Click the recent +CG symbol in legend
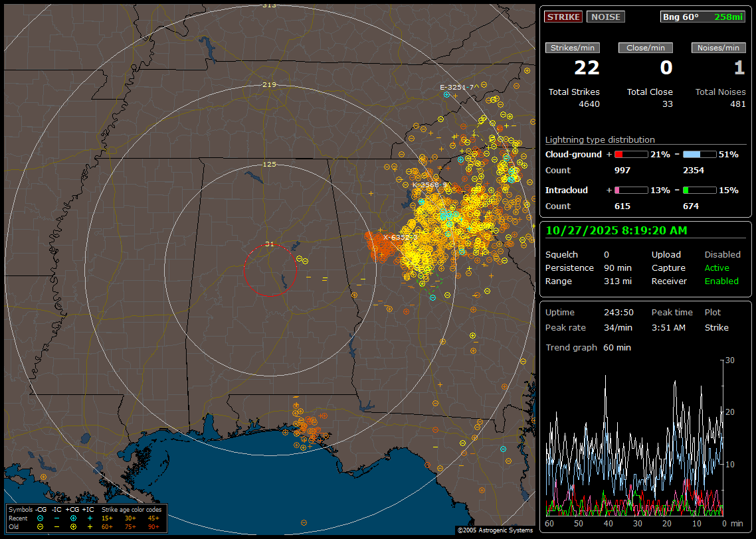Screen dimensions: 756x539 click(x=73, y=518)
